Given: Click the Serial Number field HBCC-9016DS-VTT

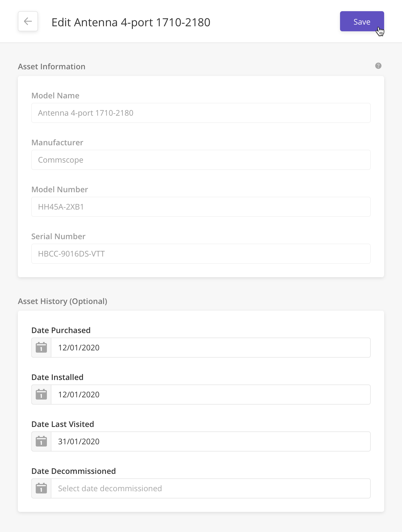Looking at the screenshot, I should click(201, 254).
